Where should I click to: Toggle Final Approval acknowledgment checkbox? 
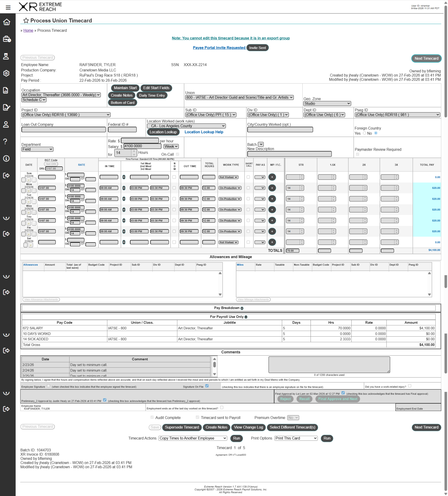tap(343, 393)
